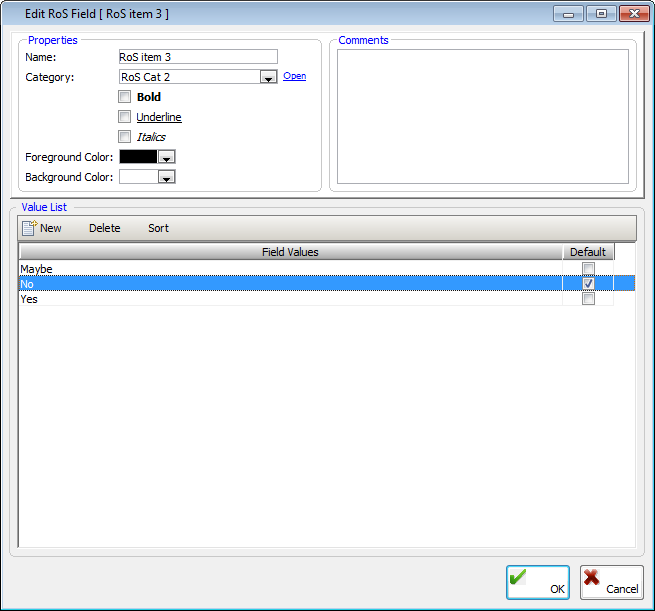Toggle the Underline checkbox
Image resolution: width=655 pixels, height=611 pixels.
[x=125, y=117]
